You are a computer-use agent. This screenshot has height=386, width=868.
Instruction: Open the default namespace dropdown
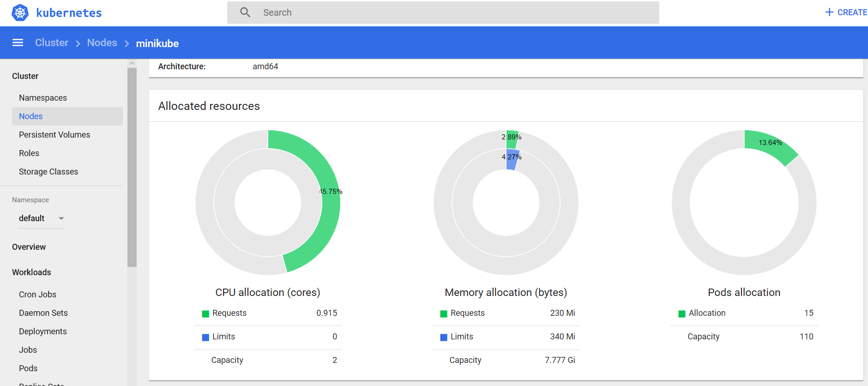[41, 218]
